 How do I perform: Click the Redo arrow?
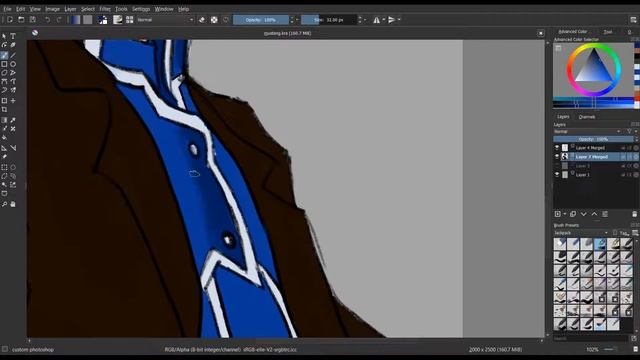click(x=59, y=20)
